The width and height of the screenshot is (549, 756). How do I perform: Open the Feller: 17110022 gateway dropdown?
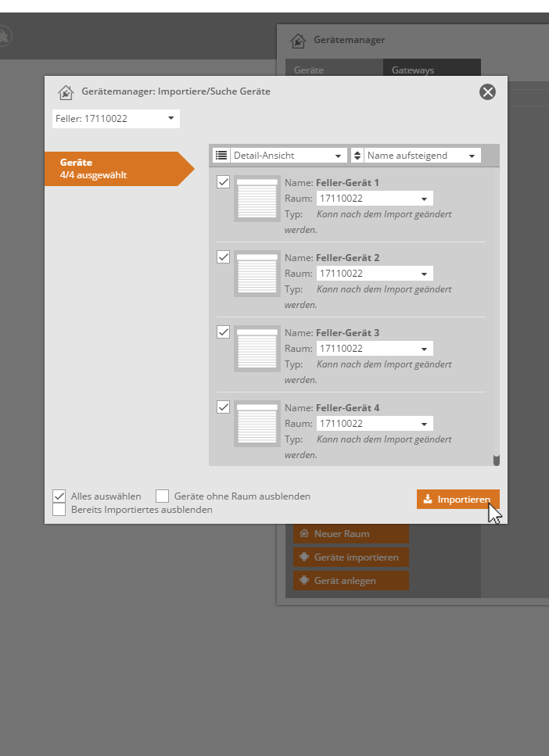pos(116,119)
